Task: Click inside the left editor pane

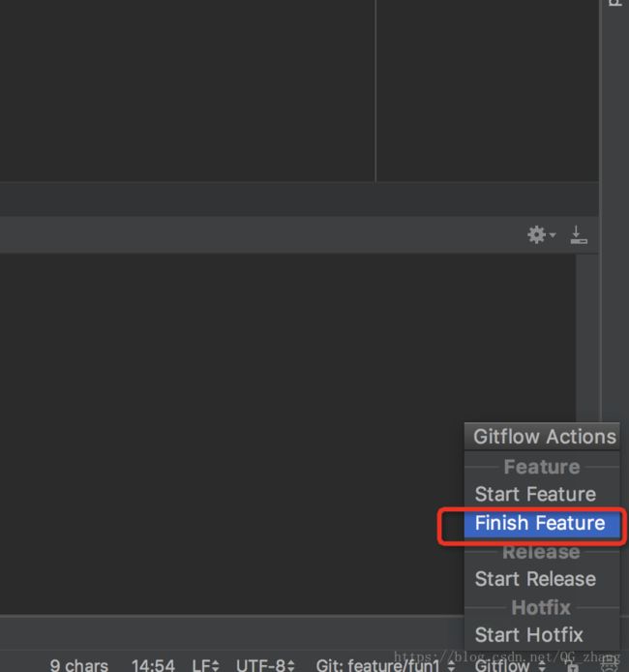Action: [x=187, y=91]
